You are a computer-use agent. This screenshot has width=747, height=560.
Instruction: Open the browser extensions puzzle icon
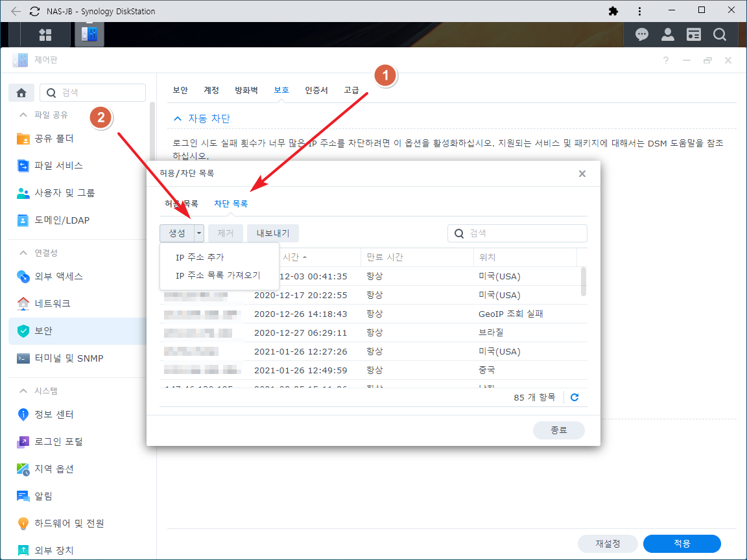613,11
